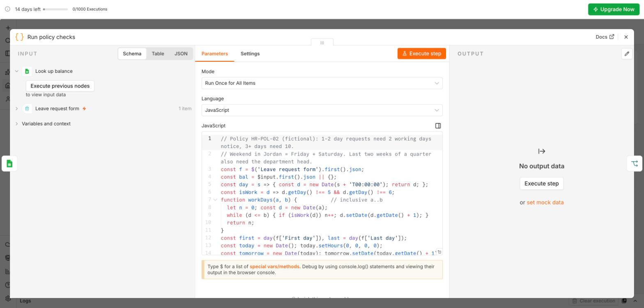Viewport: 644px width, 308px height.
Task: Click the clipboard icon for Leave request form
Action: point(27,109)
